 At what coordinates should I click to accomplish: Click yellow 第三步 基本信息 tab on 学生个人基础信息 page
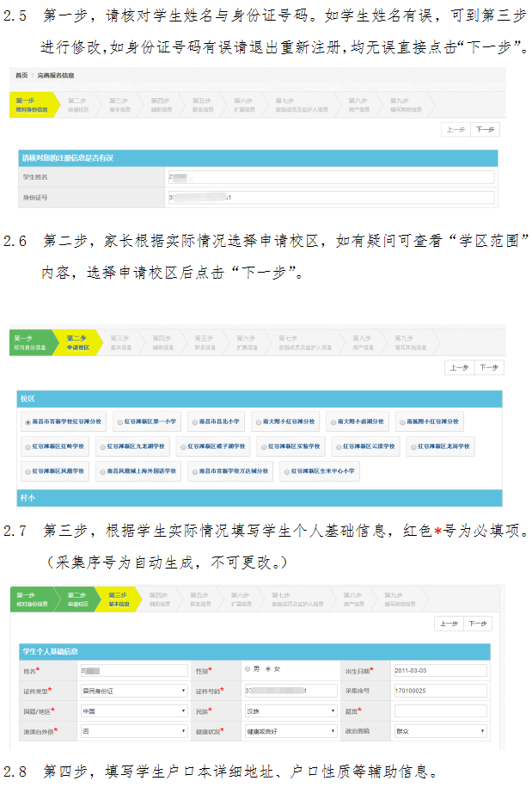[x=119, y=599]
